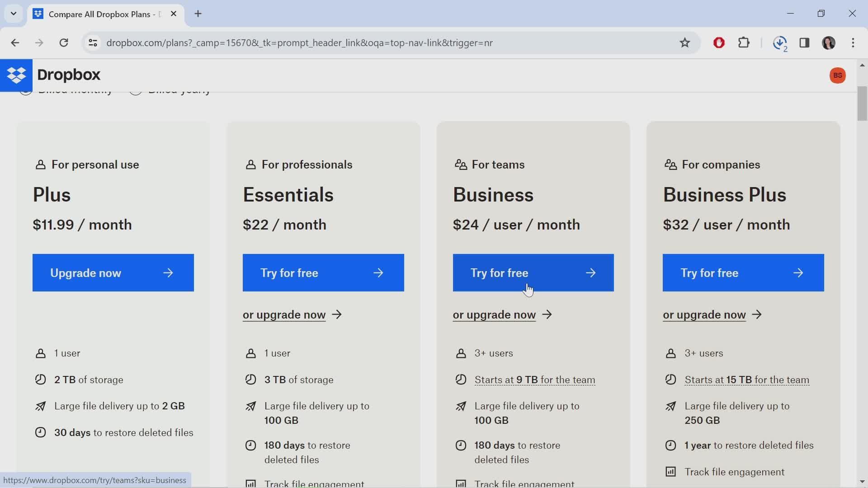868x488 pixels.
Task: Click the Dropbox logo icon
Action: [x=16, y=75]
